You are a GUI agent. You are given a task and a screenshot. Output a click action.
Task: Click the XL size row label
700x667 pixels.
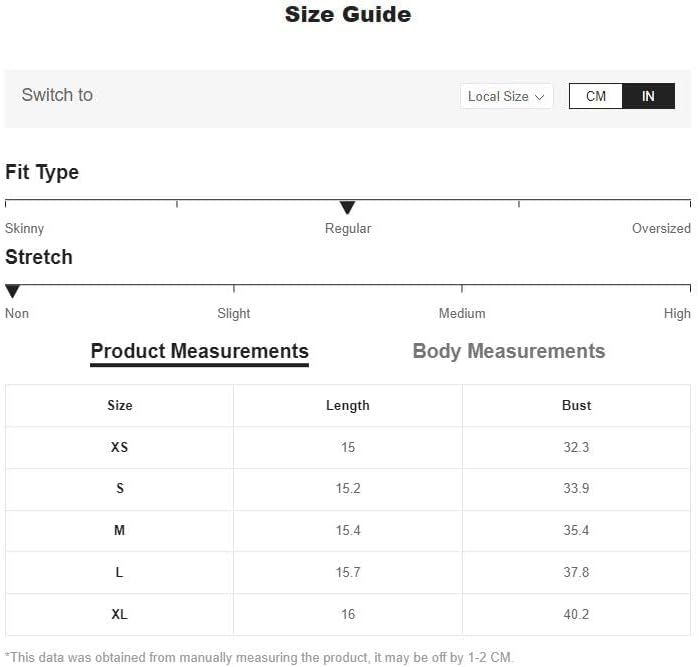119,614
